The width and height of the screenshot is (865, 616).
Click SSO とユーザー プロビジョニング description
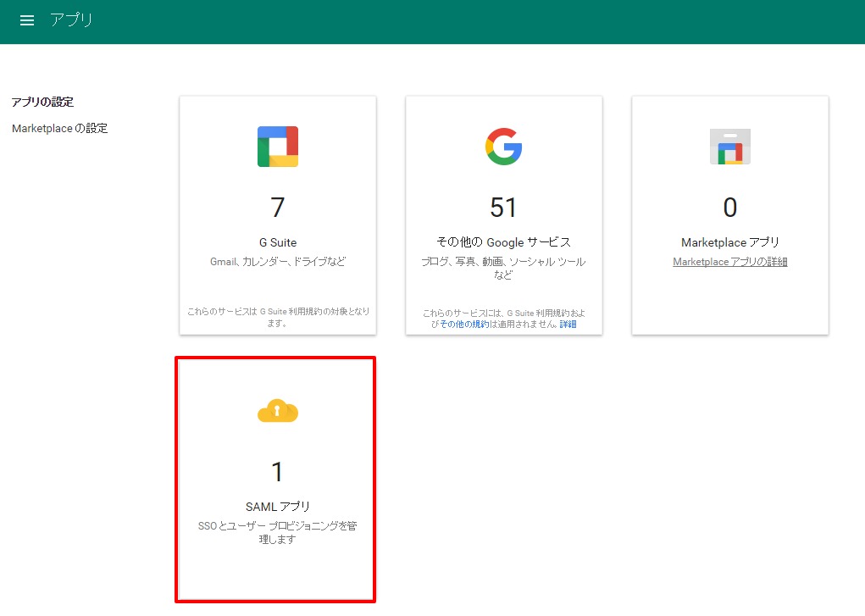pos(278,533)
